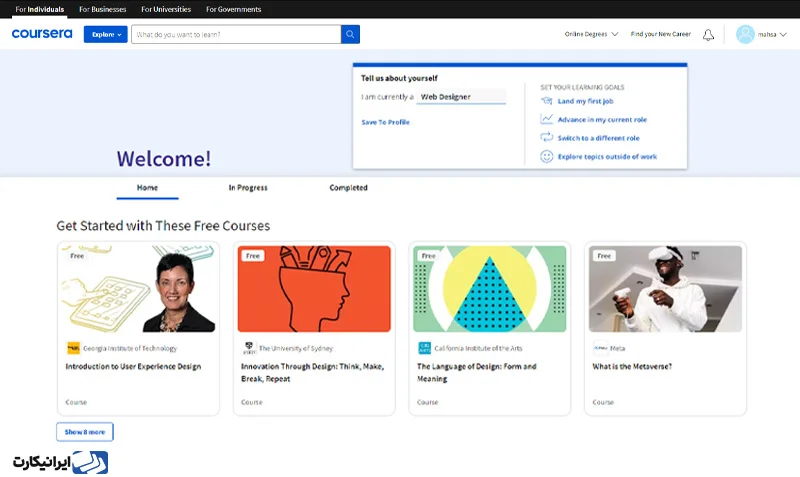Viewport: 800px width, 477px height.
Task: Switch to For Universities
Action: 166,9
